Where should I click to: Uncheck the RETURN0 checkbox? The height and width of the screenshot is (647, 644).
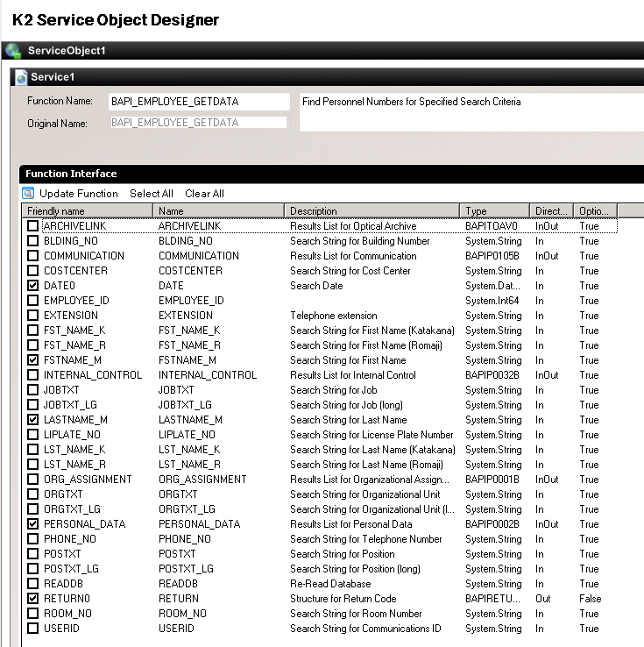[33, 598]
